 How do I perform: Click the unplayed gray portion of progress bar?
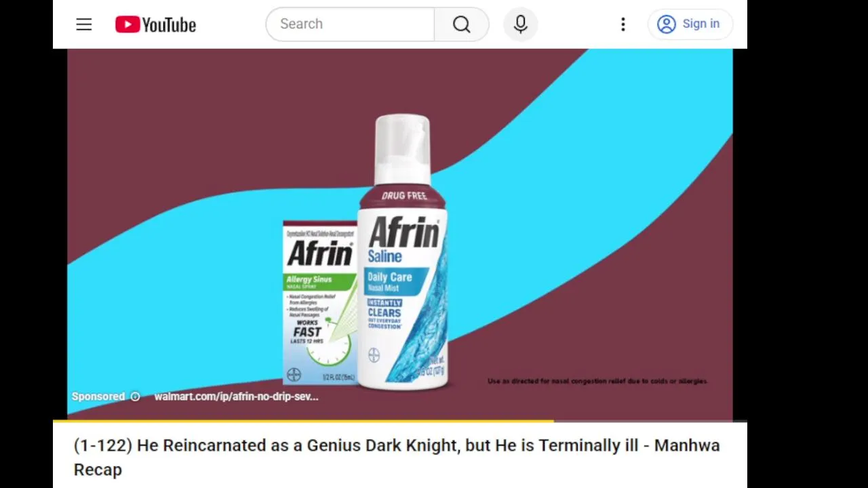point(650,421)
